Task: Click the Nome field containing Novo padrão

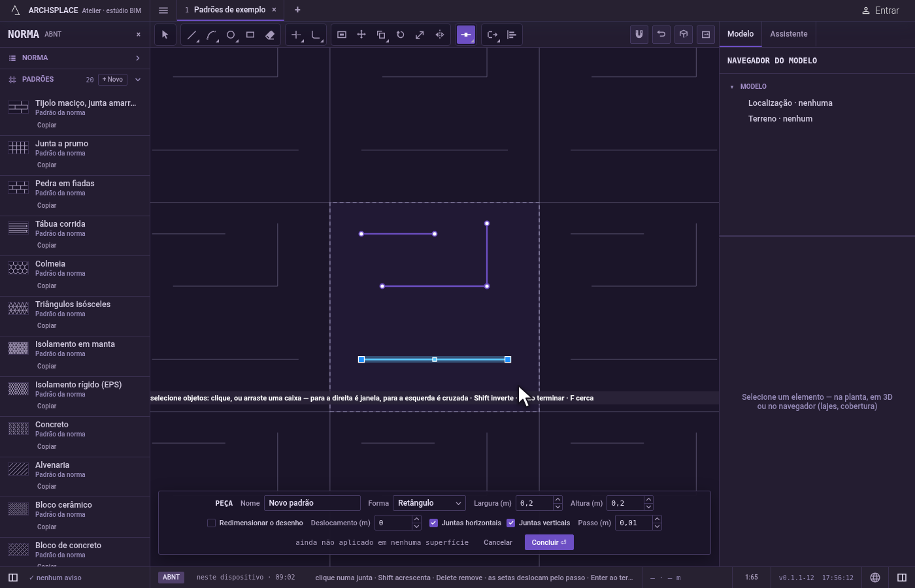Action: click(312, 503)
